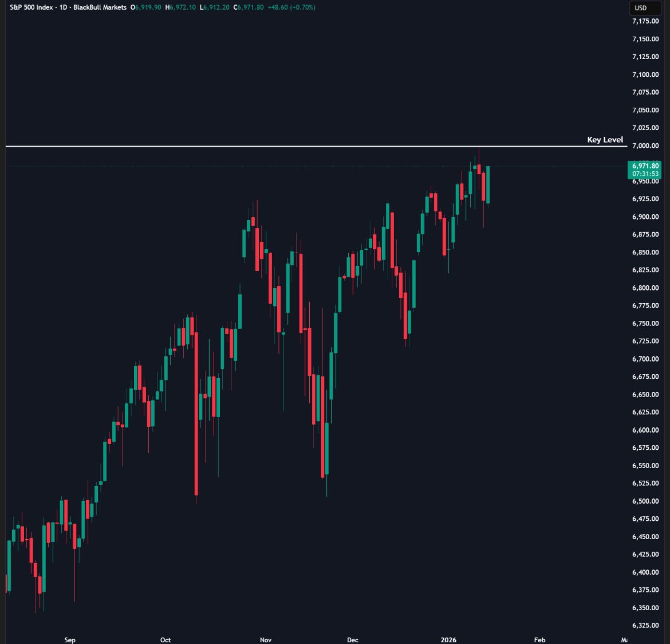Click the high value 6,972.10
670x644 pixels.
183,7
